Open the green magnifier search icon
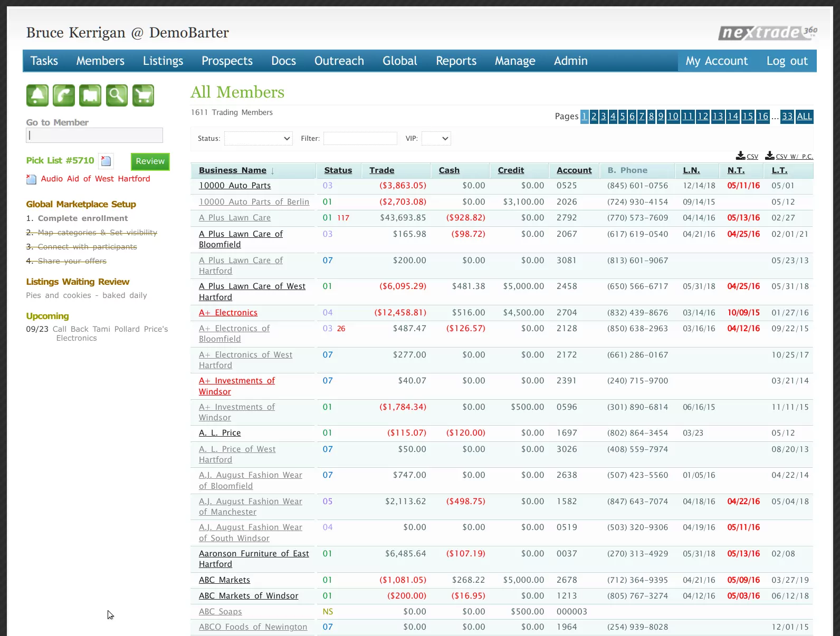 (x=117, y=95)
